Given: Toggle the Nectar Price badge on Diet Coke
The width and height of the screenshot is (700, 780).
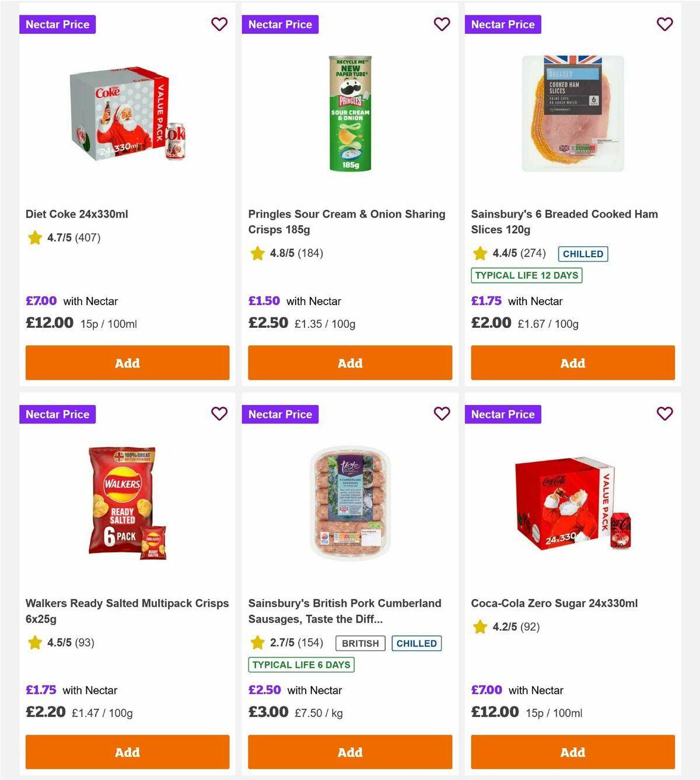Looking at the screenshot, I should (57, 25).
